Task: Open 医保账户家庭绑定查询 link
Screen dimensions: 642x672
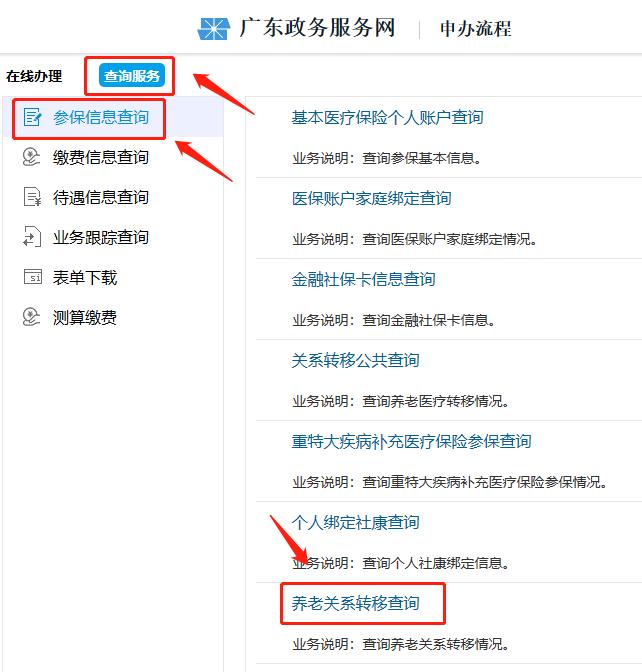Action: 372,198
